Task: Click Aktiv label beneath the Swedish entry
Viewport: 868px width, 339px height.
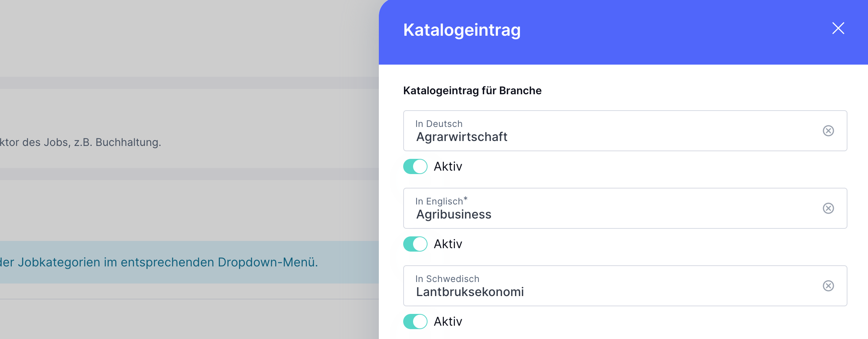Action: pyautogui.click(x=448, y=322)
